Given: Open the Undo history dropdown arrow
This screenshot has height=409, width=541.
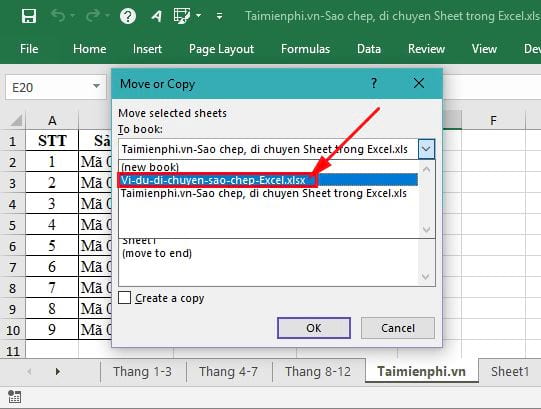Looking at the screenshot, I should tap(72, 16).
